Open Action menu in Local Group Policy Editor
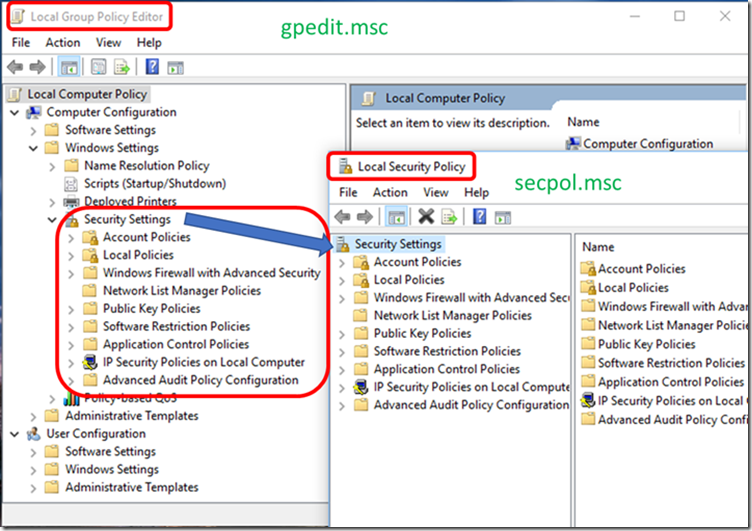 (63, 43)
